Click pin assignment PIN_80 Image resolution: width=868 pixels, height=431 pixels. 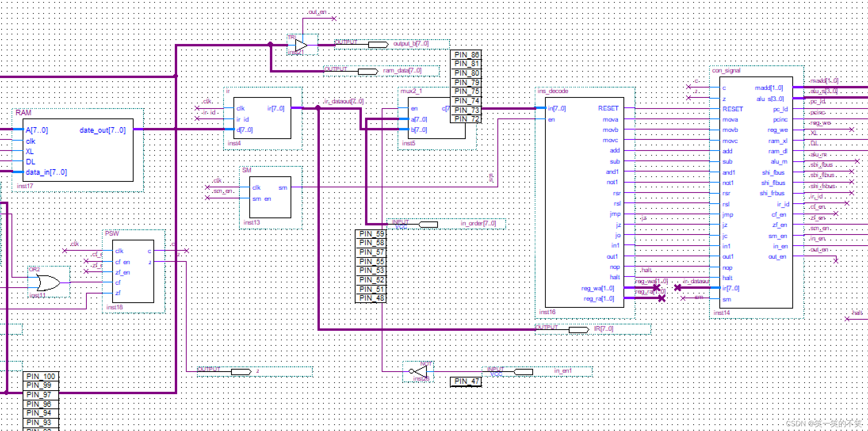[x=466, y=73]
